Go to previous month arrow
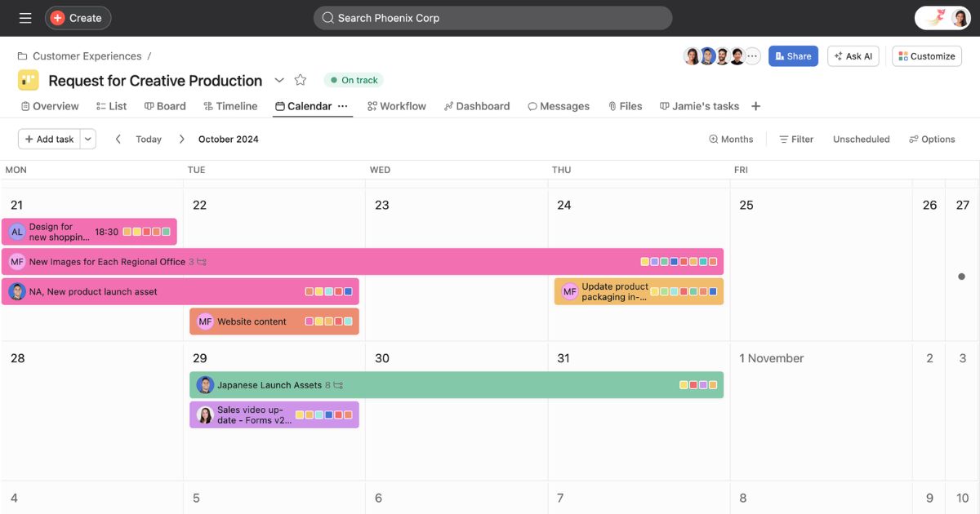Viewport: 980px width, 514px height. (x=118, y=140)
